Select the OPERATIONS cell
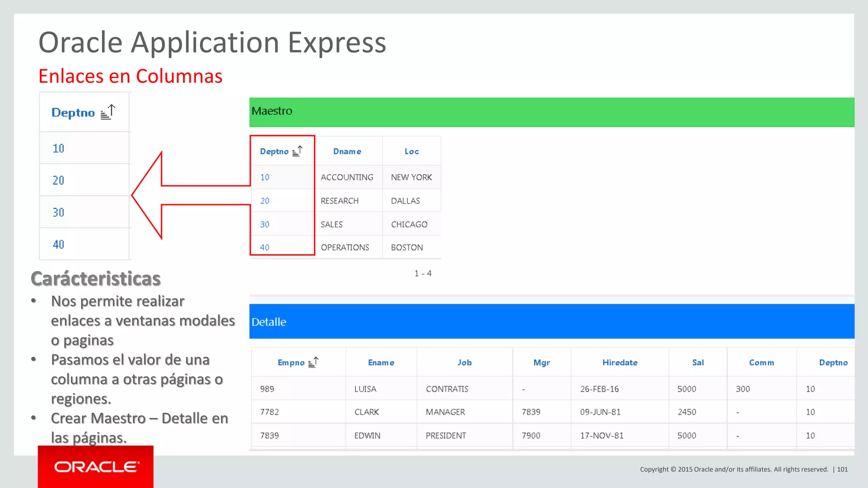 pos(345,247)
